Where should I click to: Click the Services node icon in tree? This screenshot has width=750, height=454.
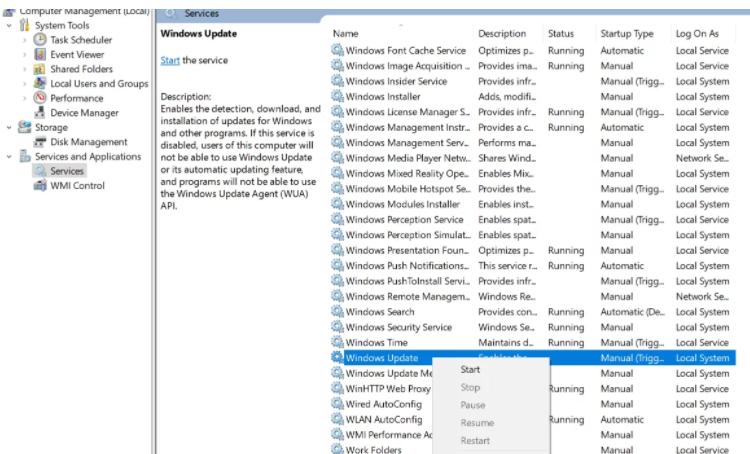40,171
